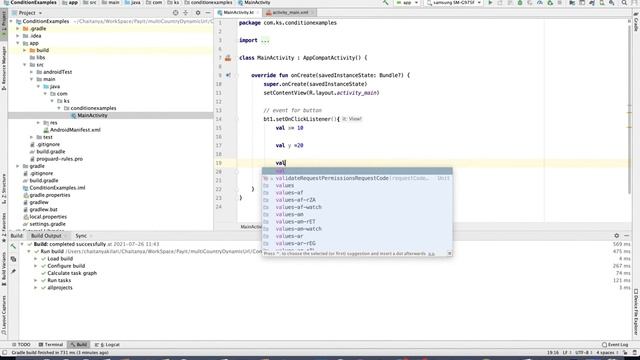
Task: Switch to activity_main.xml editor tab
Action: point(290,13)
